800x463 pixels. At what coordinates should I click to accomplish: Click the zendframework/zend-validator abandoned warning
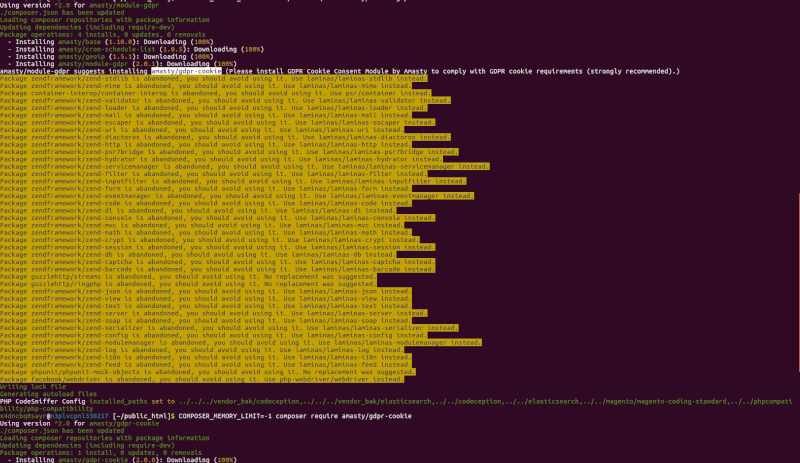point(225,101)
